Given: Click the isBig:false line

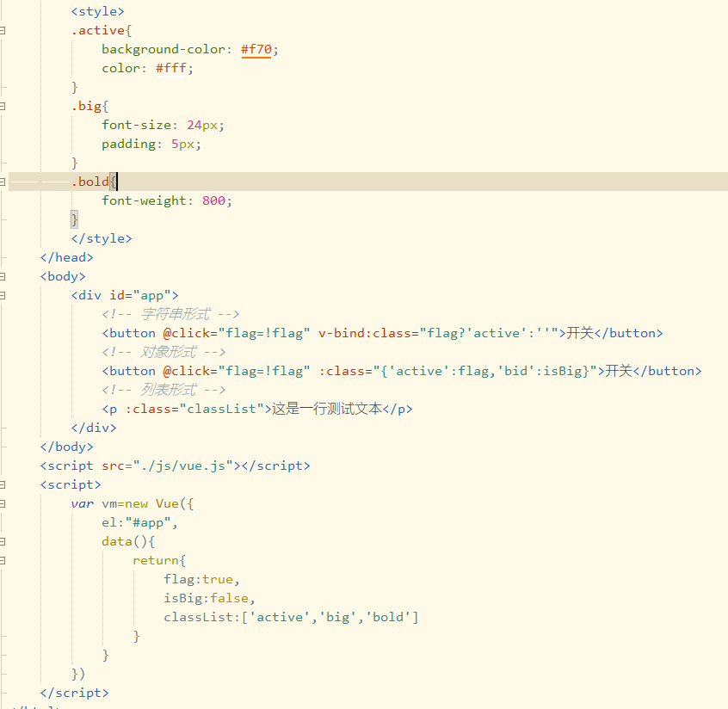Looking at the screenshot, I should 209,599.
